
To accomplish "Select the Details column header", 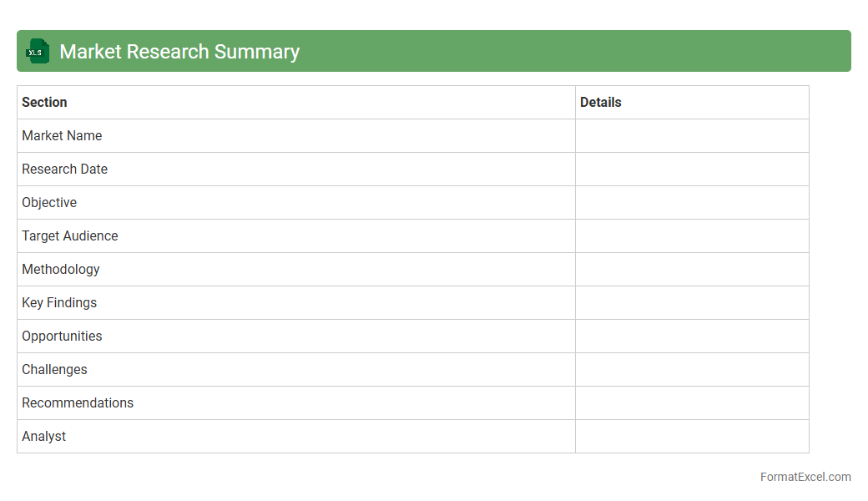I will [601, 102].
